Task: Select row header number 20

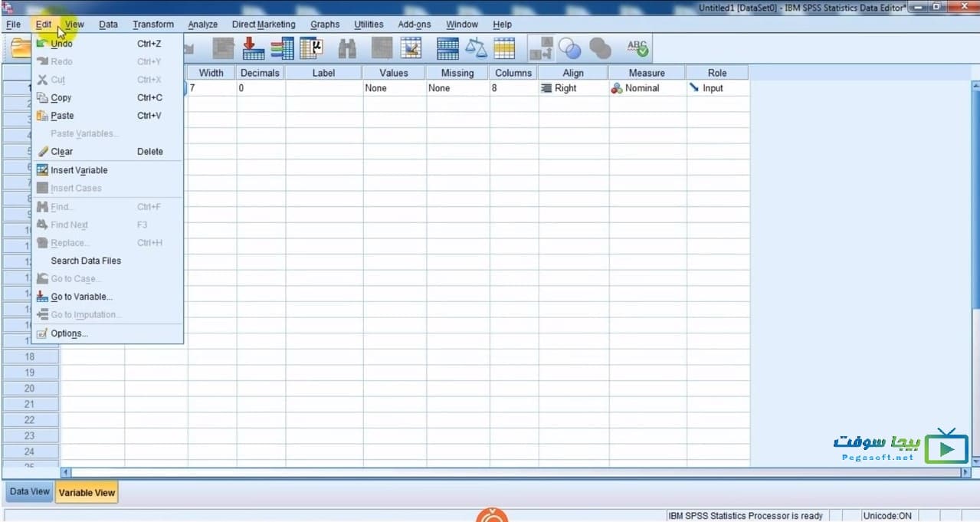Action: [30, 389]
